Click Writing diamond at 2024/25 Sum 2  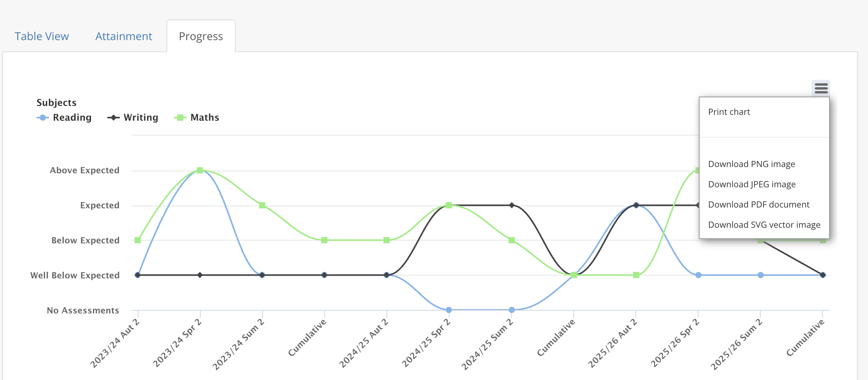[512, 205]
